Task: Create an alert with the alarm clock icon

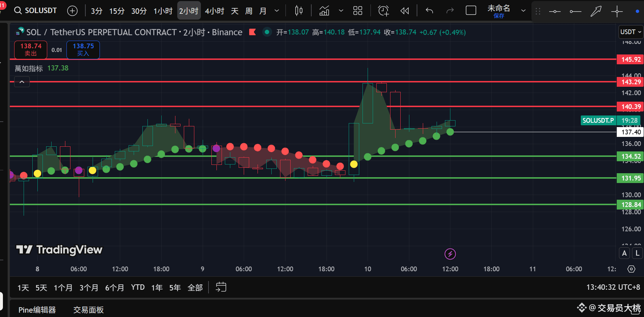Action: 384,11
